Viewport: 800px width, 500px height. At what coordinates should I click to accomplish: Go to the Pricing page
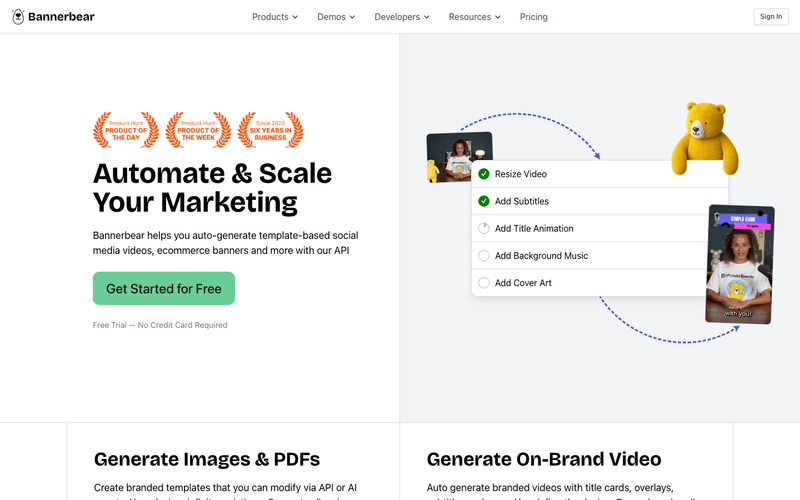tap(534, 17)
